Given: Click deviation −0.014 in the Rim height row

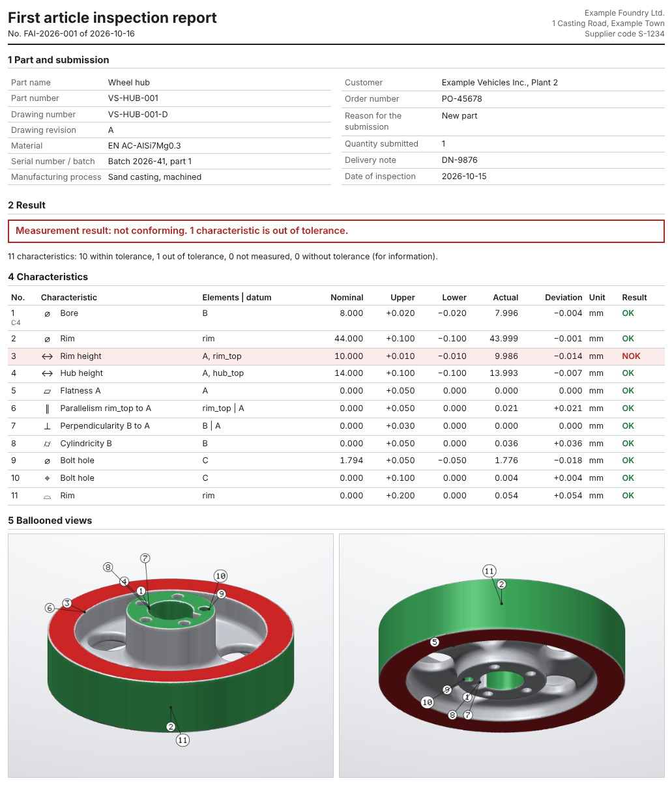Looking at the screenshot, I should (568, 356).
